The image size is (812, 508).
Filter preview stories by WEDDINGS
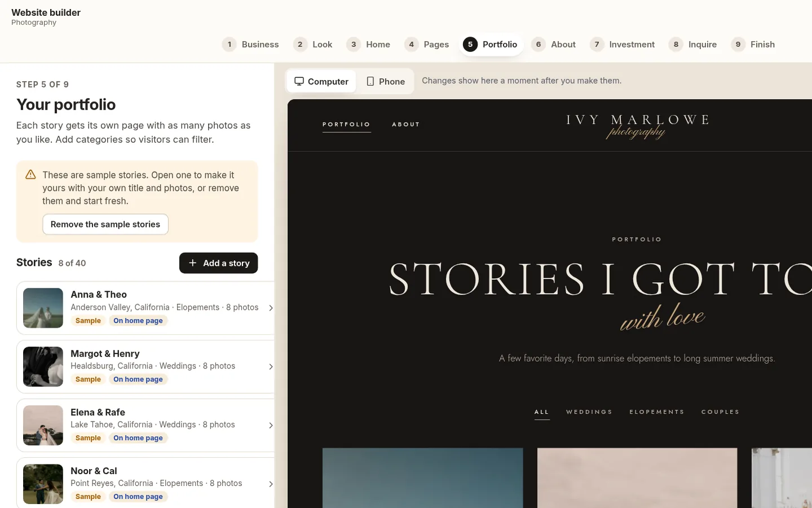point(589,412)
